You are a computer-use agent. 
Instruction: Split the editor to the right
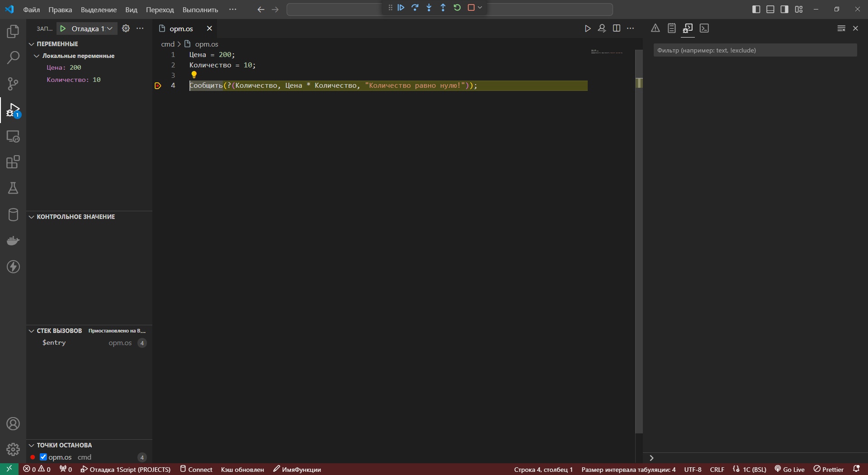[x=616, y=28]
